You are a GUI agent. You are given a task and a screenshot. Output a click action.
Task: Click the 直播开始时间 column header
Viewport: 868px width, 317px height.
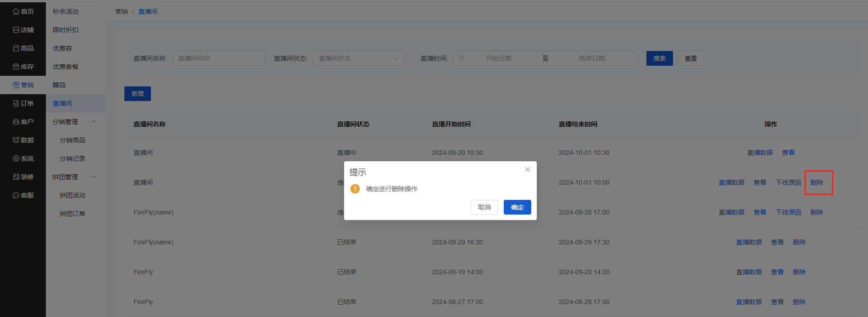(451, 124)
